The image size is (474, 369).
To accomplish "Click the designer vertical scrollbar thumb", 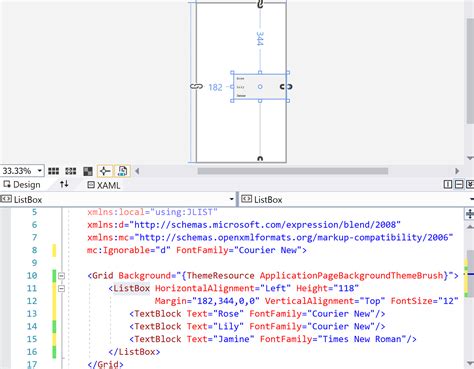I will click(x=470, y=72).
